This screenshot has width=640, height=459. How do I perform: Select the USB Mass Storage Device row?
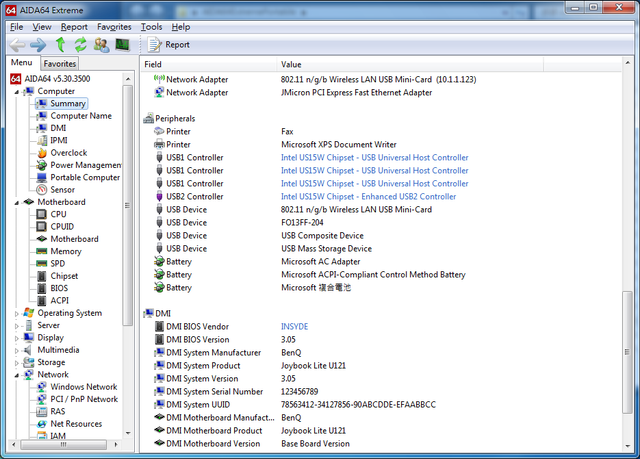pos(381,248)
